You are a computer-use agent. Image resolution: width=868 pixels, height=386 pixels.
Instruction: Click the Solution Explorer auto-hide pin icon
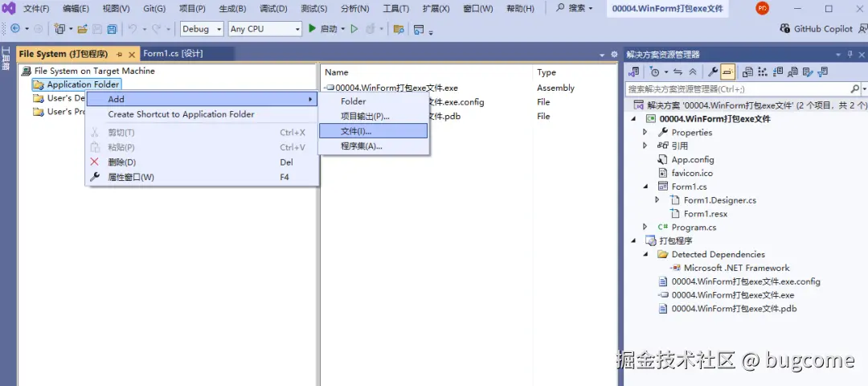point(850,54)
